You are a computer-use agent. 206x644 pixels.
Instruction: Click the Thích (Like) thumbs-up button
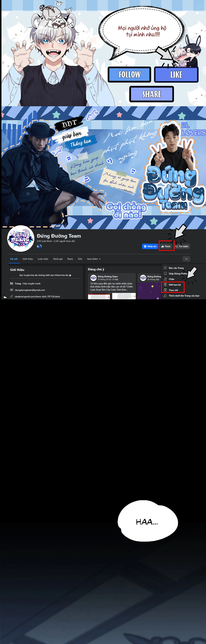click(166, 246)
